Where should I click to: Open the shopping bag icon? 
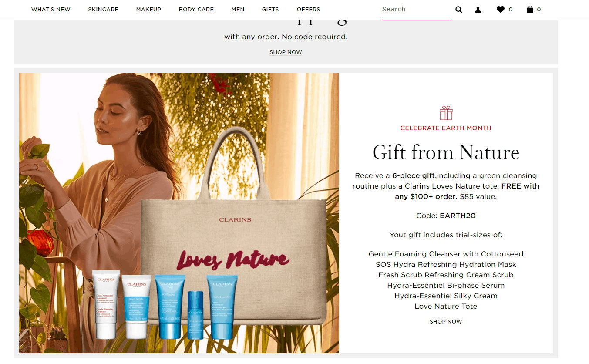coord(530,10)
